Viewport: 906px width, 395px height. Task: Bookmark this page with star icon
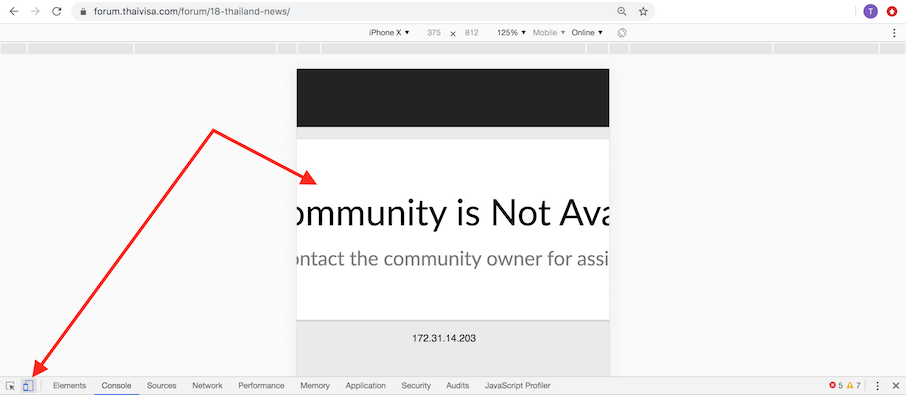coord(643,12)
